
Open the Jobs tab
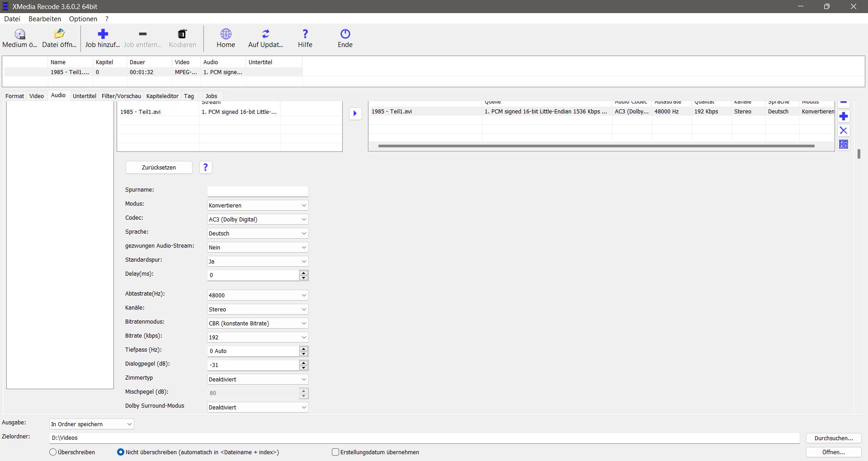click(211, 96)
